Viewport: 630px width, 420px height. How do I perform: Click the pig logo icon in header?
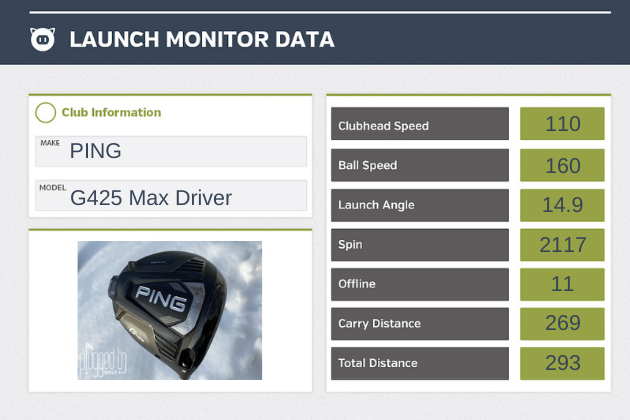pos(42,39)
